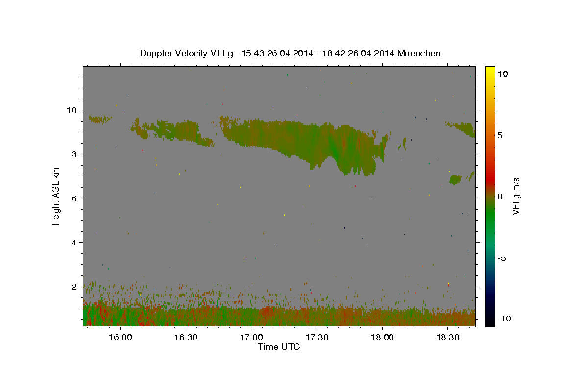Click the 16:30 time axis label

tap(186, 338)
